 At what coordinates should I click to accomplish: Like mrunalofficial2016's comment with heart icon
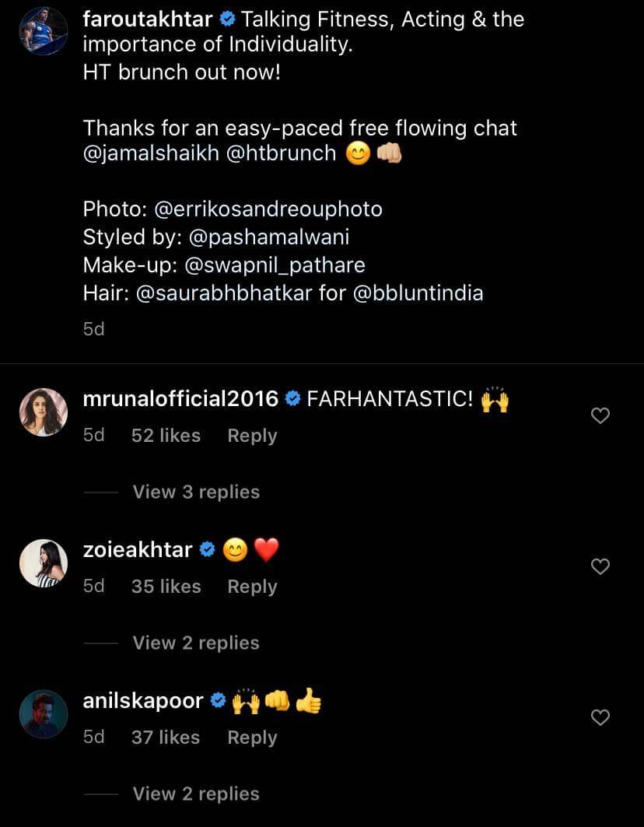[x=600, y=416]
